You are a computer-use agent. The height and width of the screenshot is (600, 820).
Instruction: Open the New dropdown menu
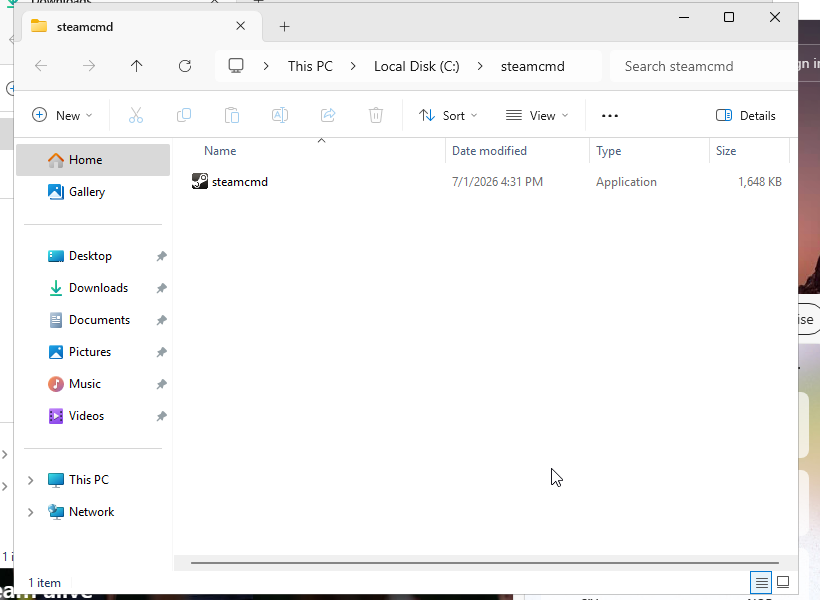coord(62,116)
